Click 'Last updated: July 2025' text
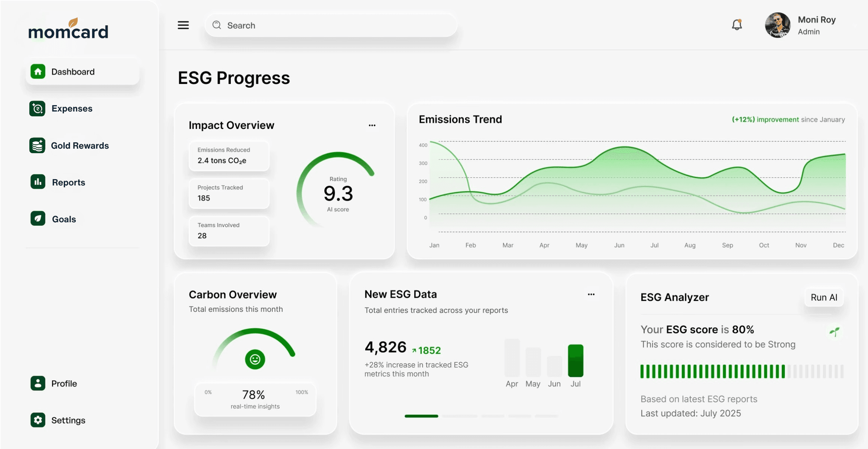The height and width of the screenshot is (449, 868). click(x=690, y=413)
